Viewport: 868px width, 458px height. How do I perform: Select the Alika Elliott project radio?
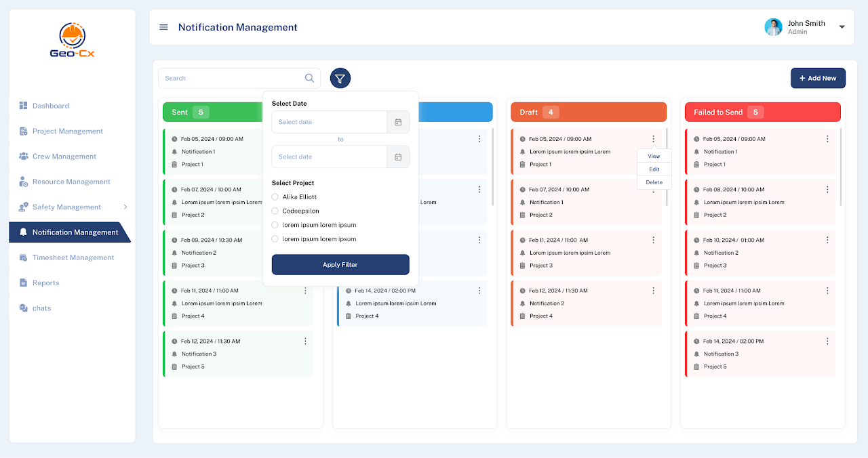point(275,197)
